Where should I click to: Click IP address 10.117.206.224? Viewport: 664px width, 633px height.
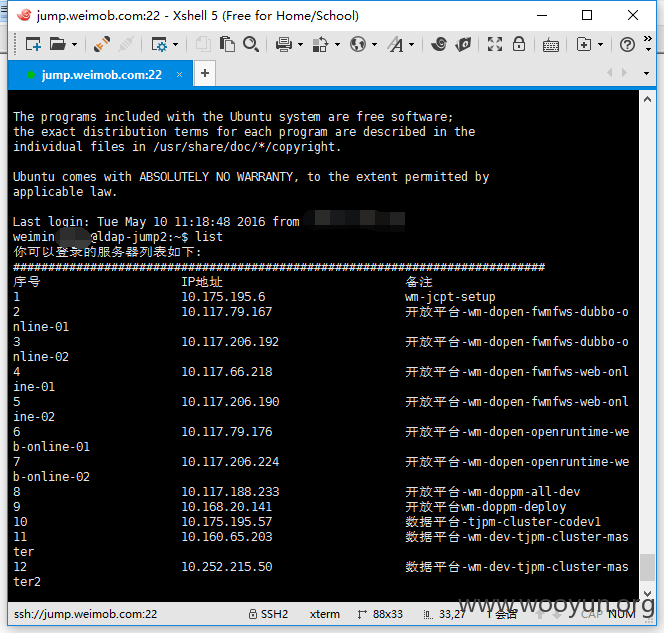pos(230,462)
